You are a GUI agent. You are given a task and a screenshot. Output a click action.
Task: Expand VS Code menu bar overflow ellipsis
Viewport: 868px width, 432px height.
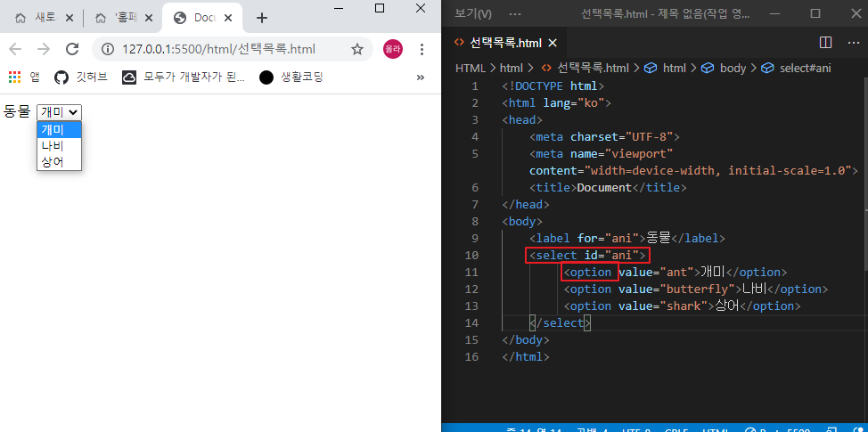514,14
